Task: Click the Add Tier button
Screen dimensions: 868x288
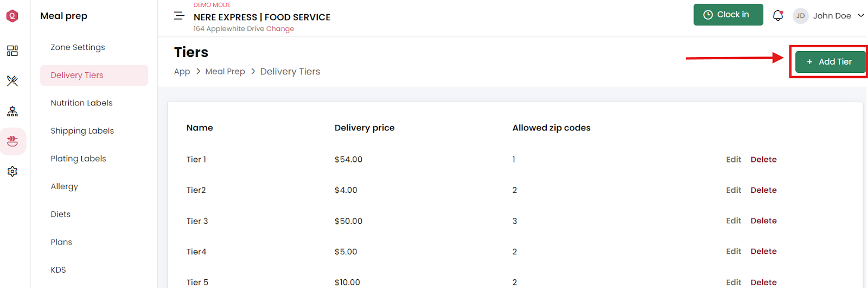Action: coord(830,61)
